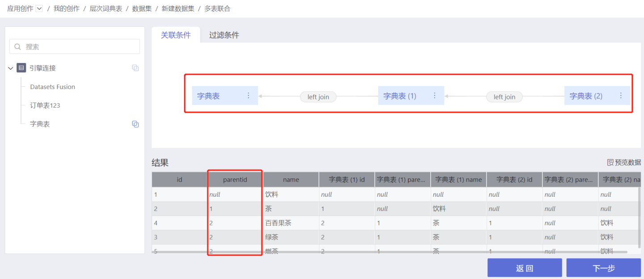Select the 字典表 (2) join node
The width and height of the screenshot is (644, 279).
coord(597,96)
